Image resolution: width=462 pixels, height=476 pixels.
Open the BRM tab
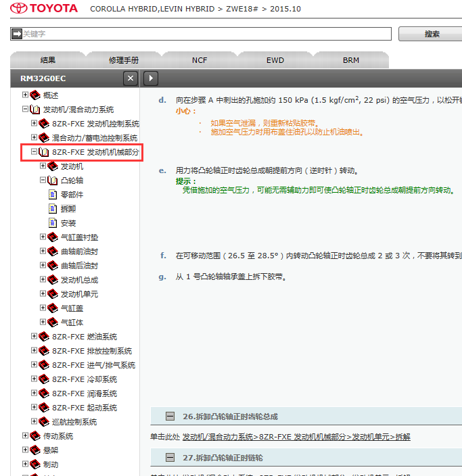click(x=351, y=60)
